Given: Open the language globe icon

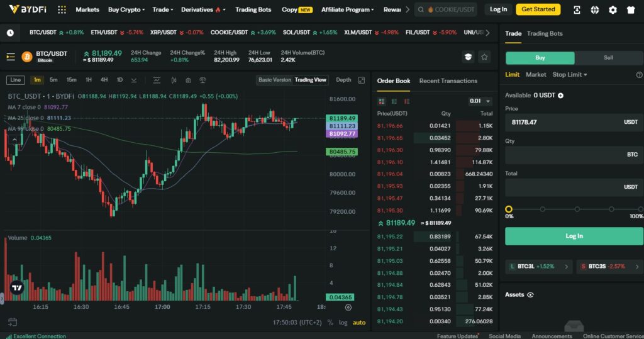Looking at the screenshot, I should click(595, 9).
